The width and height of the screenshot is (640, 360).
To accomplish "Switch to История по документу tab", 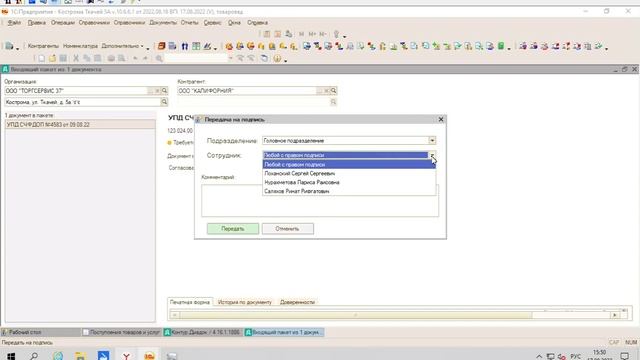I will pos(244,302).
